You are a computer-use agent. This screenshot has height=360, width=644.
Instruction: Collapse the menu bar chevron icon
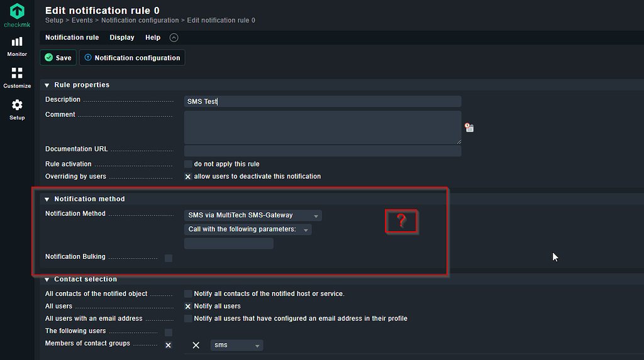pyautogui.click(x=174, y=38)
